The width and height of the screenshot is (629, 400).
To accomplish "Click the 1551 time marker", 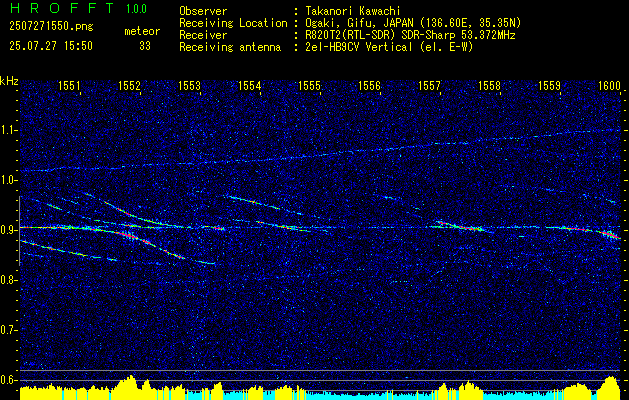I will (x=69, y=85).
